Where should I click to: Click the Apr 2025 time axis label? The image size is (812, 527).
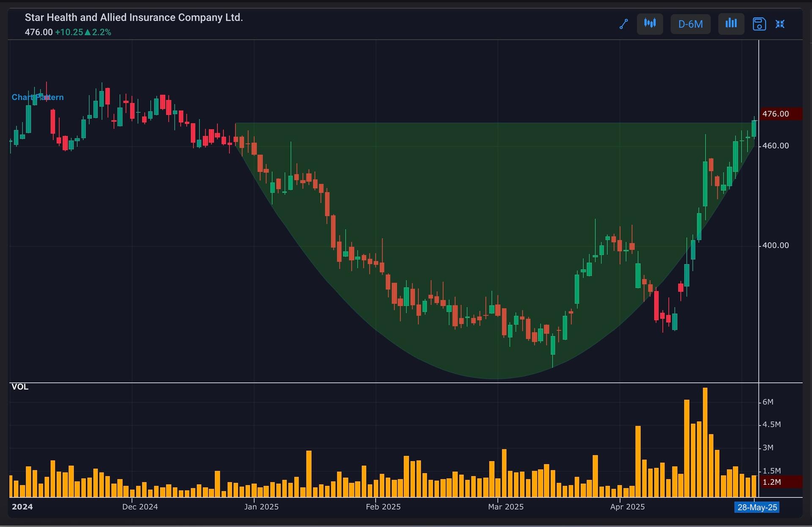pos(628,507)
